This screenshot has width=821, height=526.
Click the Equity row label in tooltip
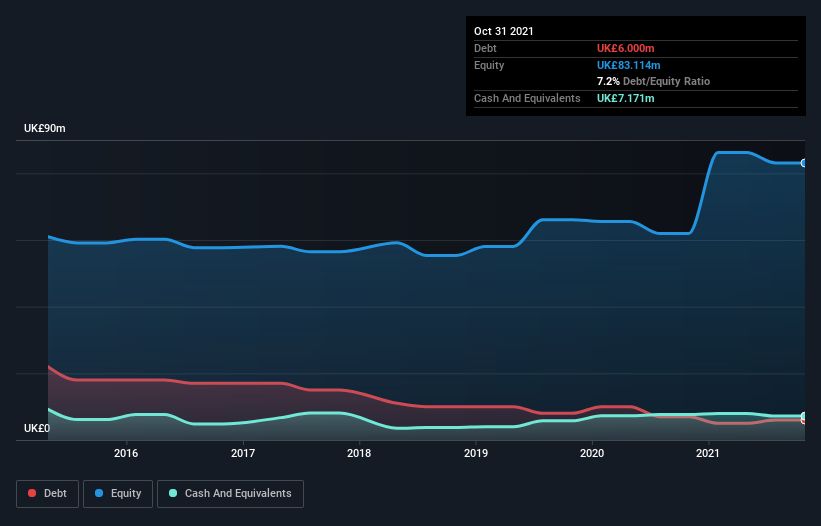tap(489, 65)
